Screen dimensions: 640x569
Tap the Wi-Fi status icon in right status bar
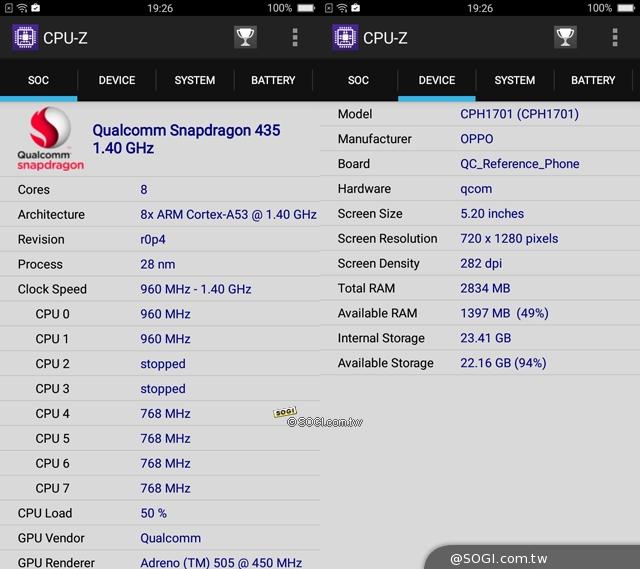pos(342,8)
